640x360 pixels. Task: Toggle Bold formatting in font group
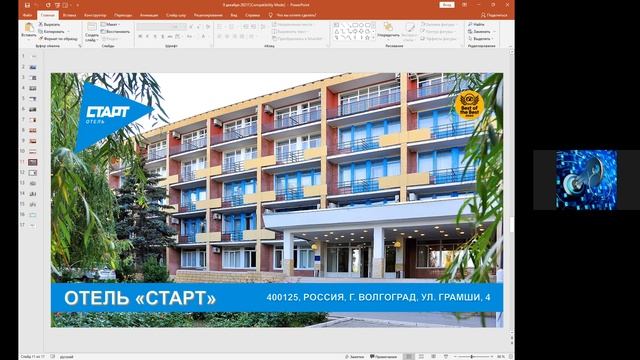coord(140,37)
